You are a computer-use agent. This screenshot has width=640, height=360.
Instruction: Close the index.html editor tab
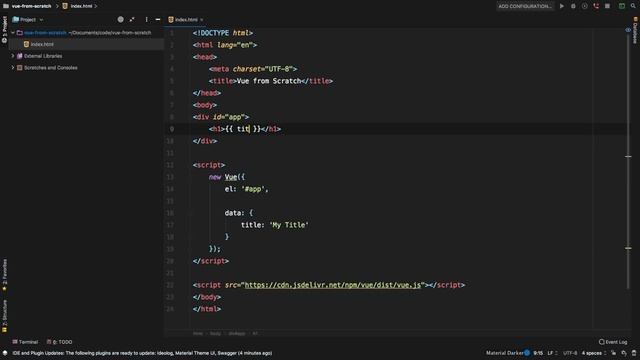tap(202, 20)
